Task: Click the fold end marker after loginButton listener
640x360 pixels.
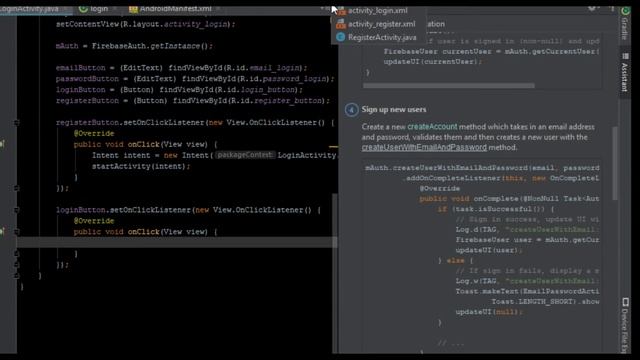Action: 16,265
